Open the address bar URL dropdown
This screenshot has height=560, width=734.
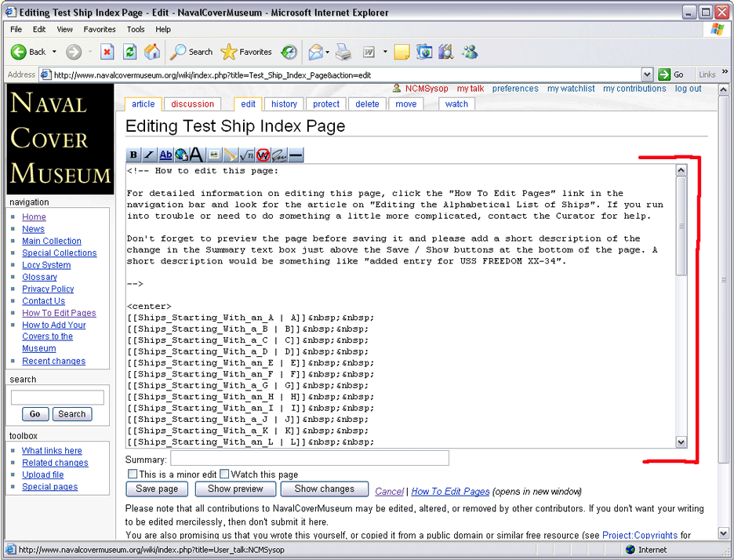coord(647,75)
